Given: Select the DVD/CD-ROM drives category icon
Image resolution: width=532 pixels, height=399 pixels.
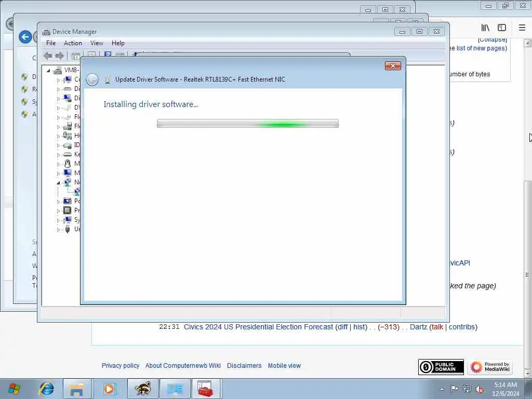Looking at the screenshot, I should click(68, 108).
